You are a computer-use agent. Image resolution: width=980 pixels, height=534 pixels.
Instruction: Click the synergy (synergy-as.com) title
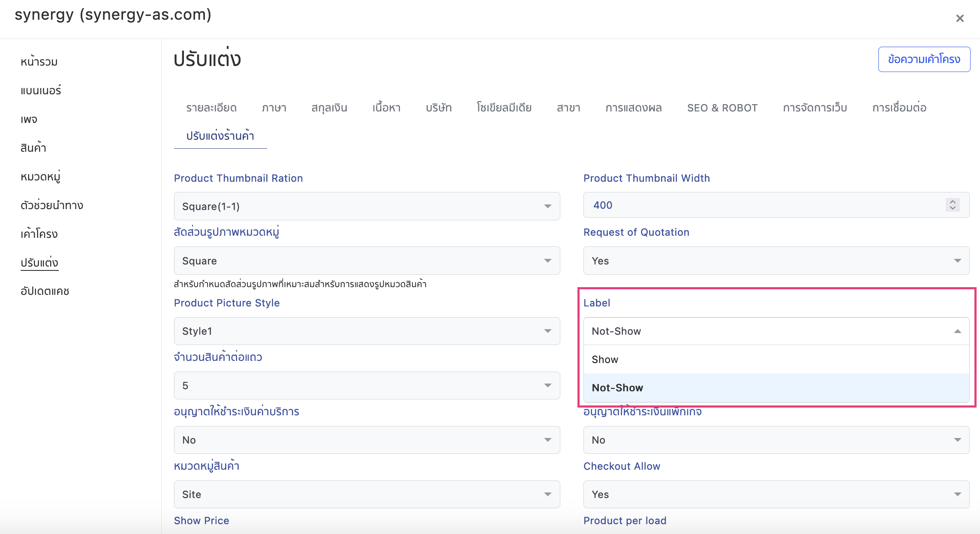113,15
